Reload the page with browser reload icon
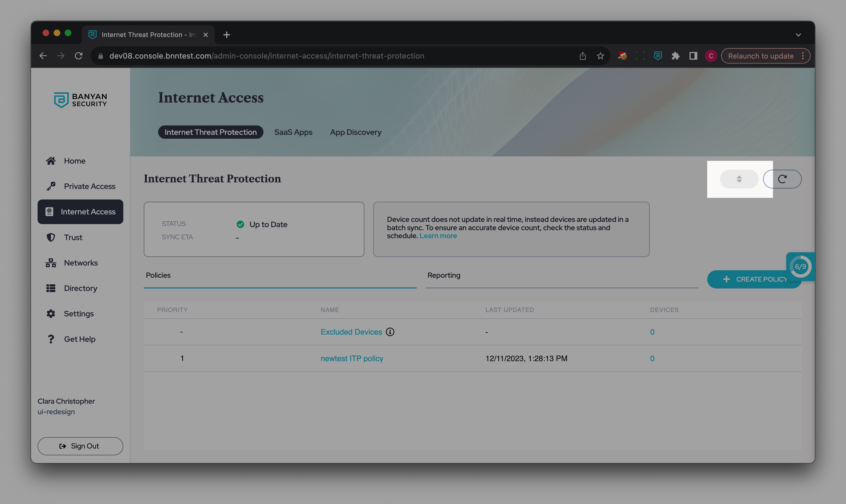846x504 pixels. (x=79, y=56)
